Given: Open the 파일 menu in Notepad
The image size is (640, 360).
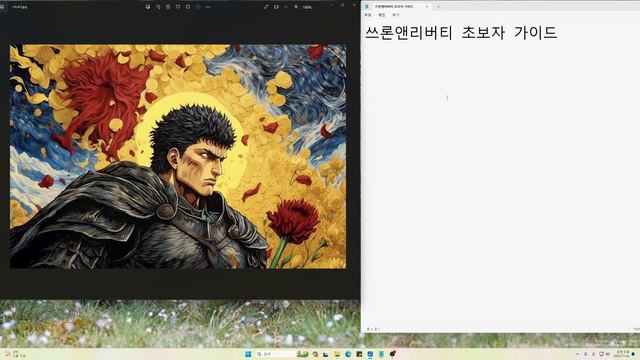Looking at the screenshot, I should [x=368, y=15].
